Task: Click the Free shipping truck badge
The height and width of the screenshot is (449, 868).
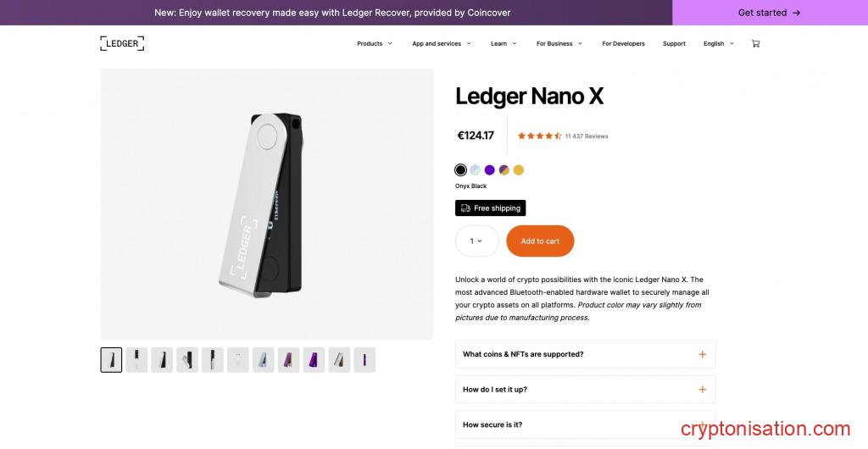Action: point(490,208)
